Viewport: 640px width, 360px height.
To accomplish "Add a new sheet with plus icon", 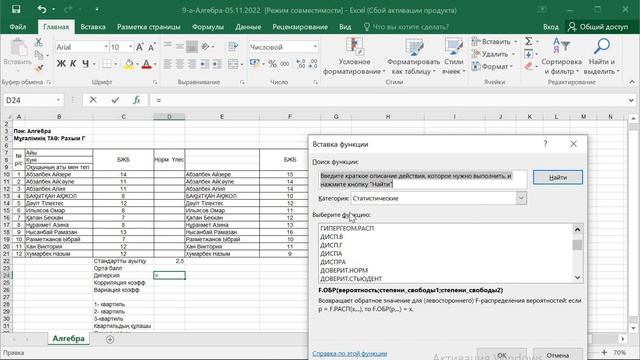I will coord(110,339).
